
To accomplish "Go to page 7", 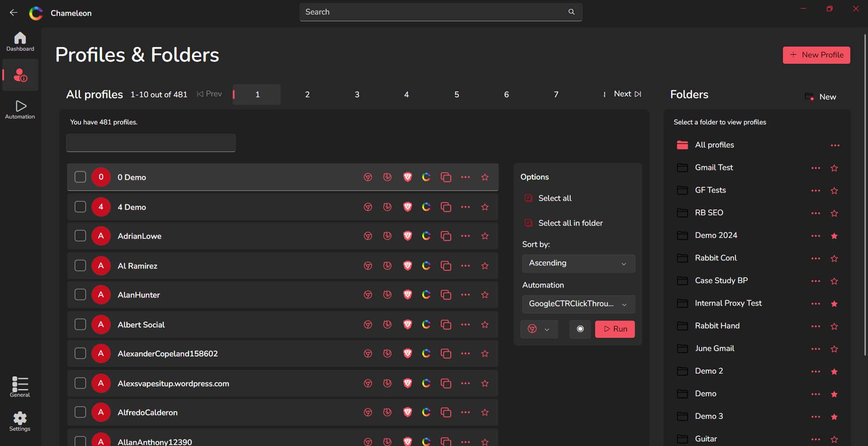I will [556, 94].
